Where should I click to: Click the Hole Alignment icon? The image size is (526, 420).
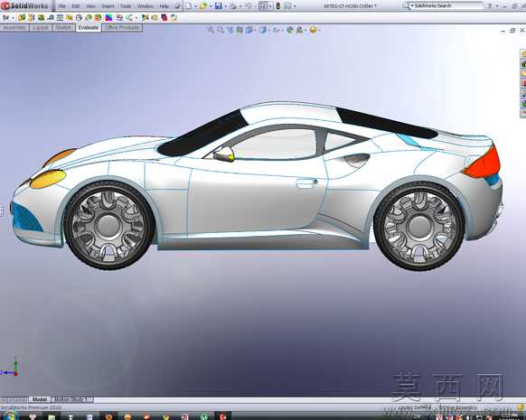tap(42, 17)
